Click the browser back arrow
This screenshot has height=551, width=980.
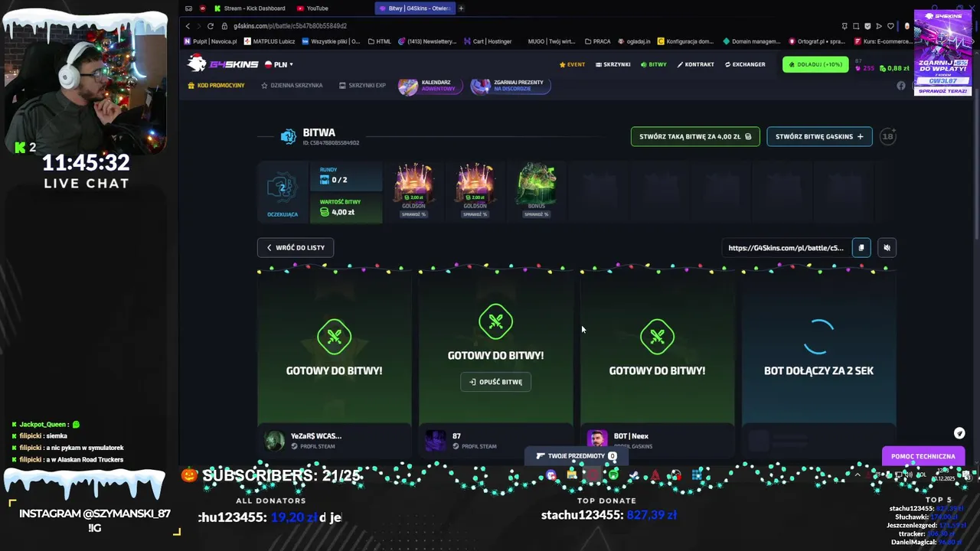coord(188,26)
